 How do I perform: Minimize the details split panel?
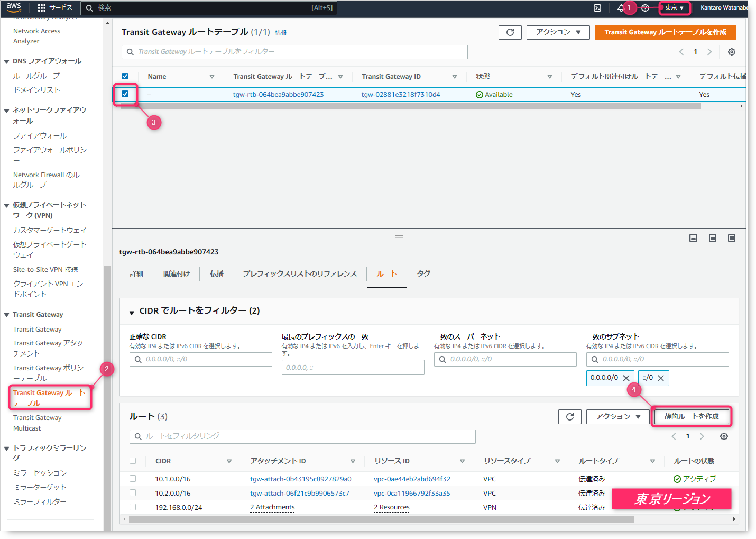(x=694, y=239)
